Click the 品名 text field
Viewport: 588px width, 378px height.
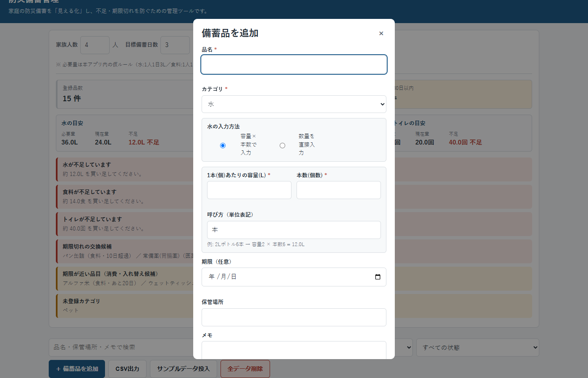click(x=294, y=65)
